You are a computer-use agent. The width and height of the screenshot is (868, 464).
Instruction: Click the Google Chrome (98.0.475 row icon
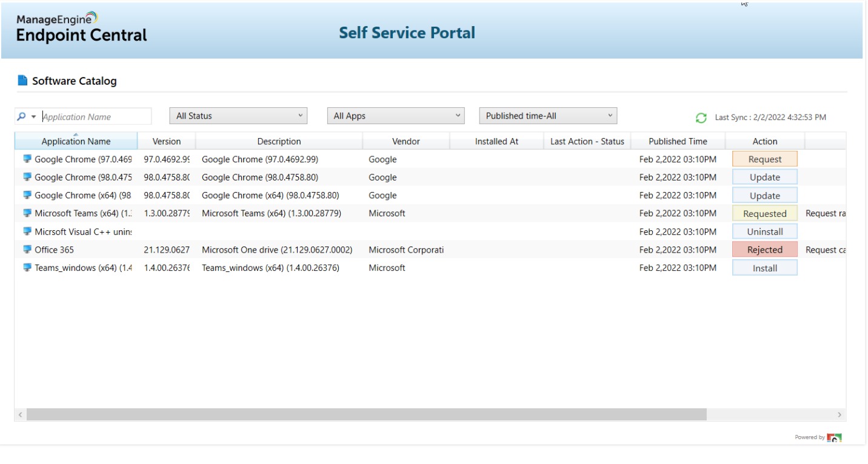pos(27,177)
